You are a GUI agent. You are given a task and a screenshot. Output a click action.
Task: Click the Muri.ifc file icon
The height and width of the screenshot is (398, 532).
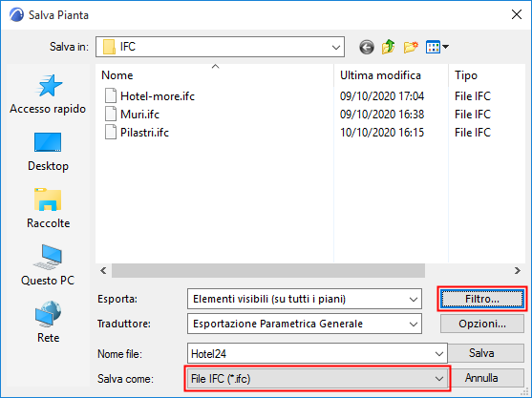coord(111,114)
